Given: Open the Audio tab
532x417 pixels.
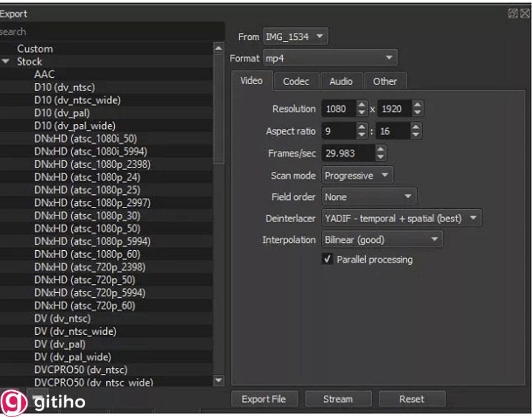Looking at the screenshot, I should [341, 81].
